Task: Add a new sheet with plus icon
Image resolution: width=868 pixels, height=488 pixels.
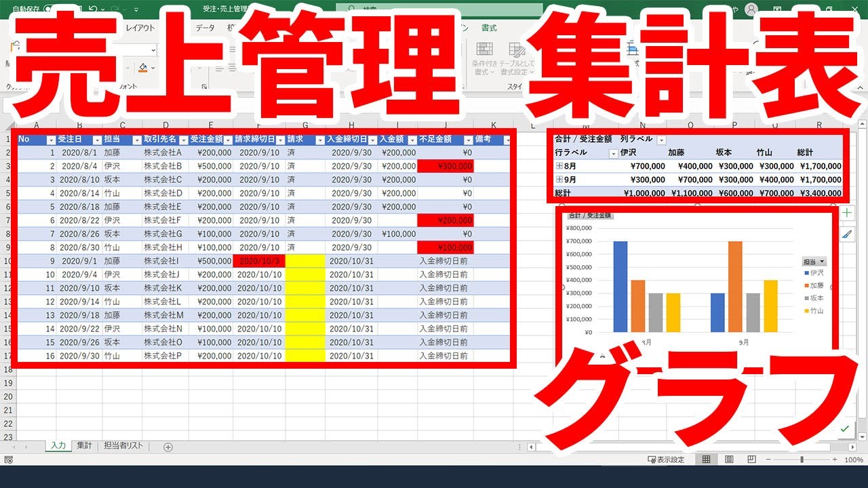Action: [x=168, y=447]
